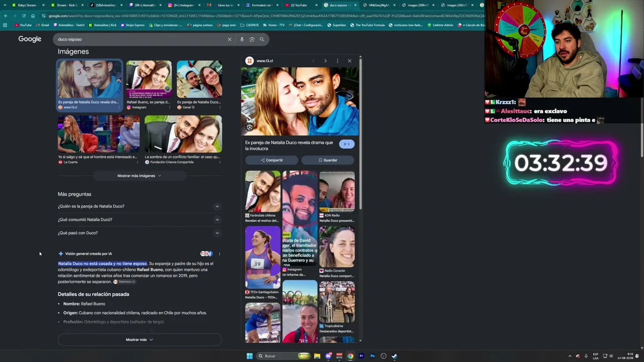The height and width of the screenshot is (362, 644).
Task: Expand '¿Quién es la pareja de Natalia Duco?'
Action: coord(139,206)
